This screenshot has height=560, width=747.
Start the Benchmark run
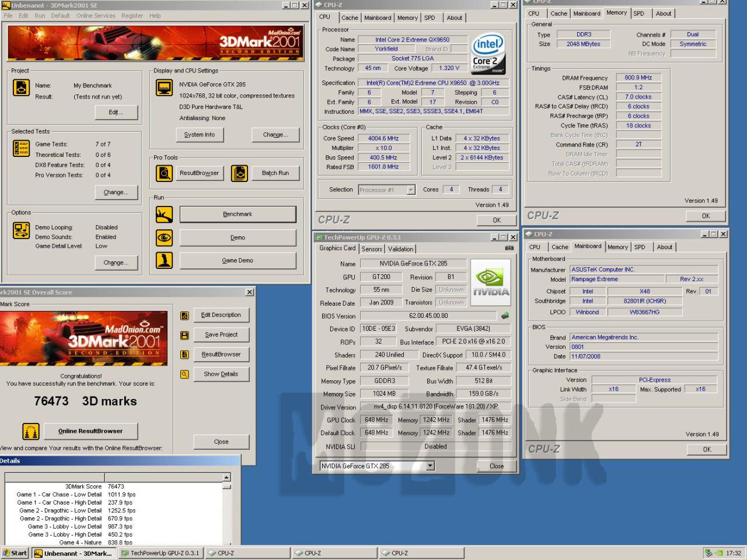point(238,215)
